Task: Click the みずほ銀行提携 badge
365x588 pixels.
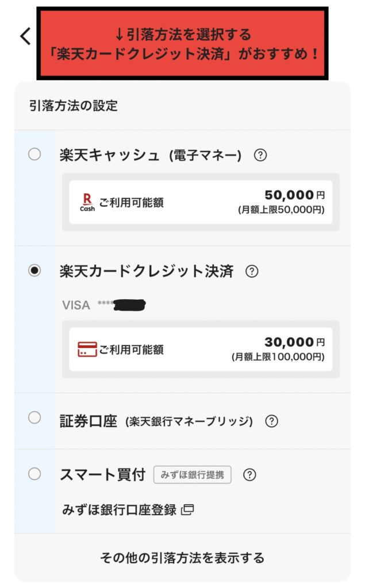Action: click(x=193, y=475)
